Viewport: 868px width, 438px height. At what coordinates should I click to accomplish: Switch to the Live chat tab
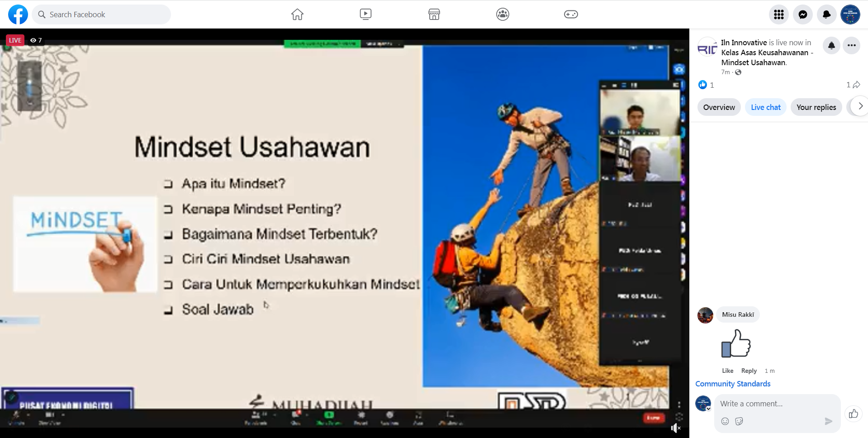(x=766, y=107)
